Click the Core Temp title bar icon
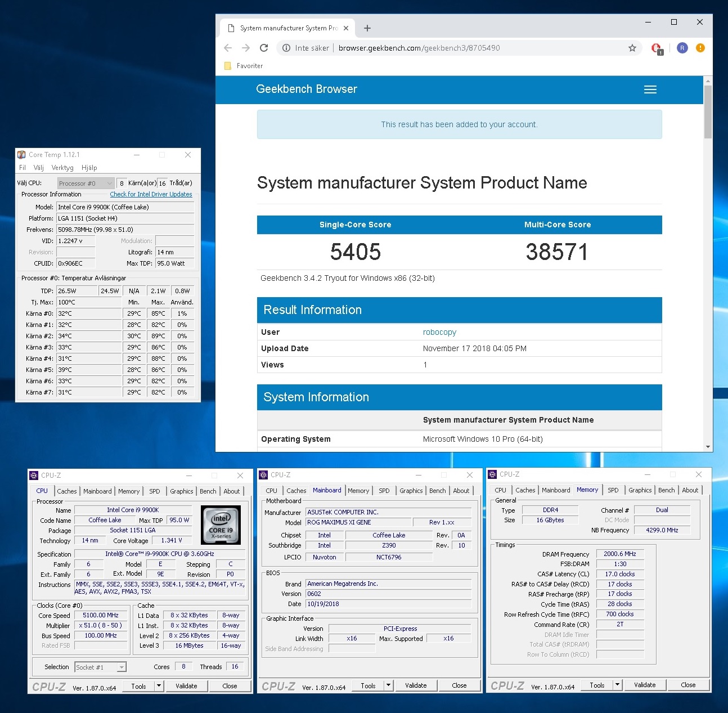The height and width of the screenshot is (713, 728). [x=21, y=155]
